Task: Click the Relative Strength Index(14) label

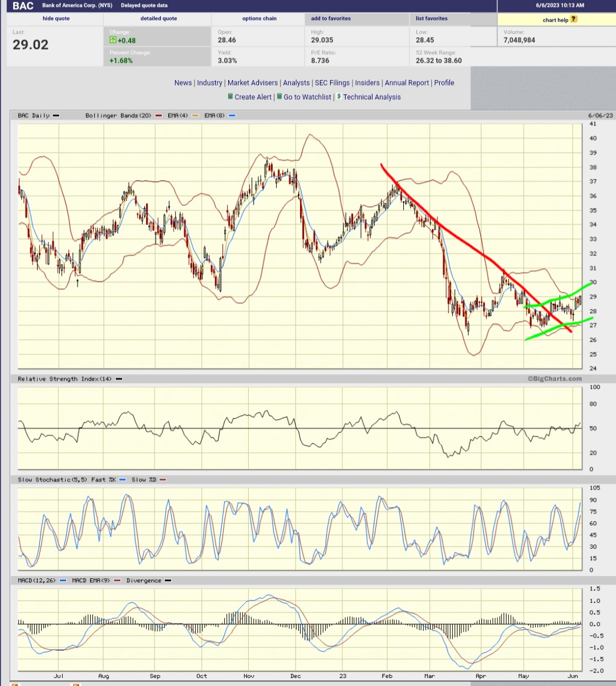Action: tap(66, 379)
